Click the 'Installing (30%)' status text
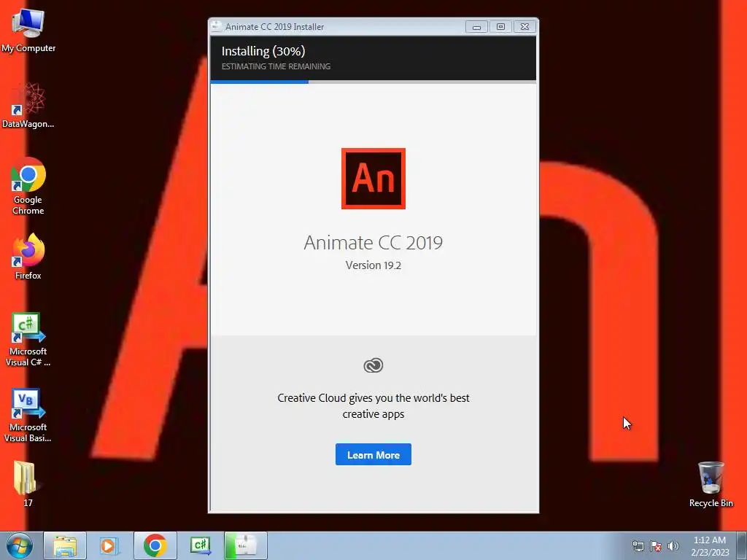 point(263,51)
